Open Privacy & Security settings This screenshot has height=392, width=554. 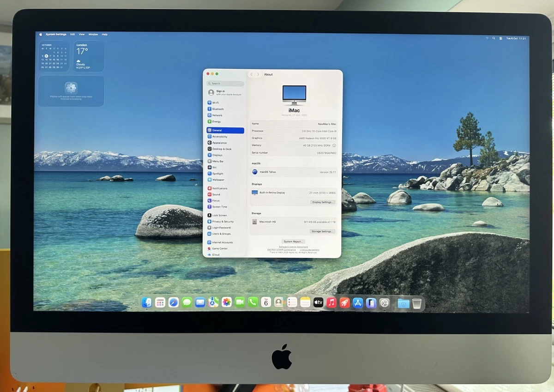(225, 222)
